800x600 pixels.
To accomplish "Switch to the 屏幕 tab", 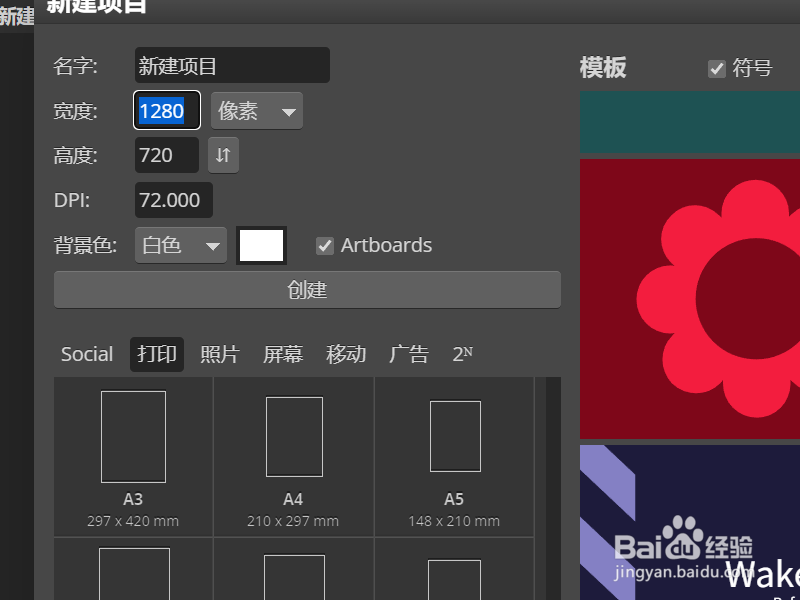I will tap(283, 354).
